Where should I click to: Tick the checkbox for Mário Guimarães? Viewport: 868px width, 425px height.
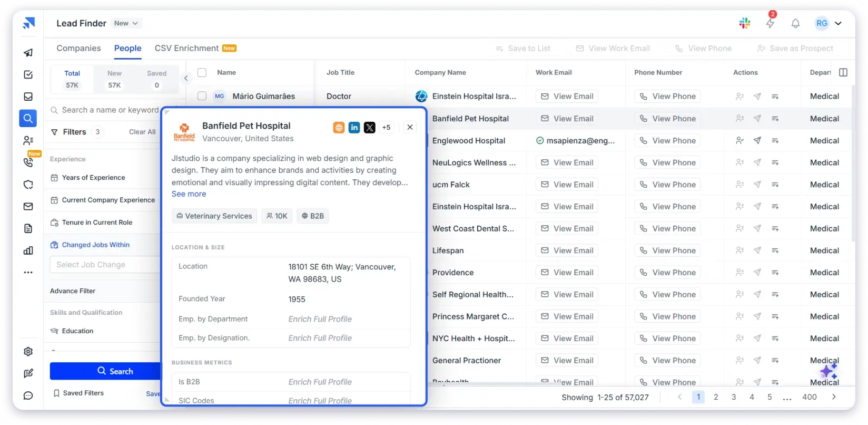(x=202, y=96)
